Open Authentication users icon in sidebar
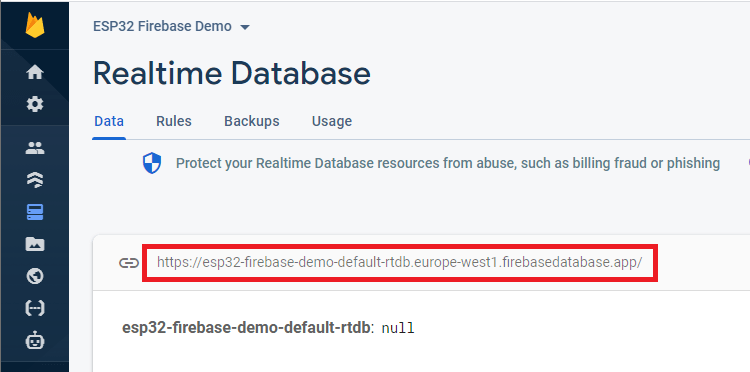The height and width of the screenshot is (372, 750). (35, 148)
